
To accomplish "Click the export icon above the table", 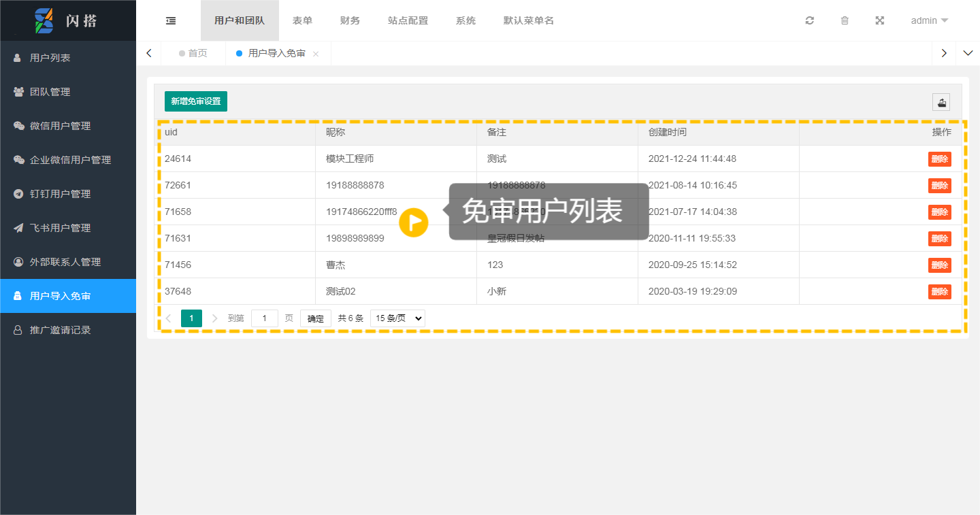I will [x=941, y=102].
